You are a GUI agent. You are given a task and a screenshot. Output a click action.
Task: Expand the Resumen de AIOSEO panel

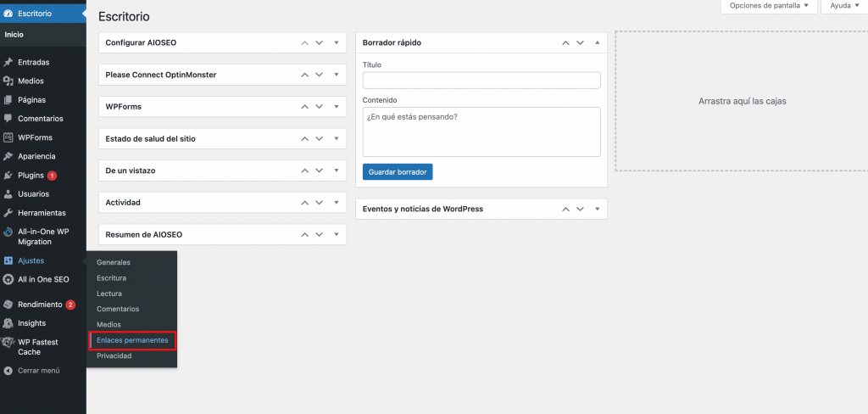tap(336, 235)
